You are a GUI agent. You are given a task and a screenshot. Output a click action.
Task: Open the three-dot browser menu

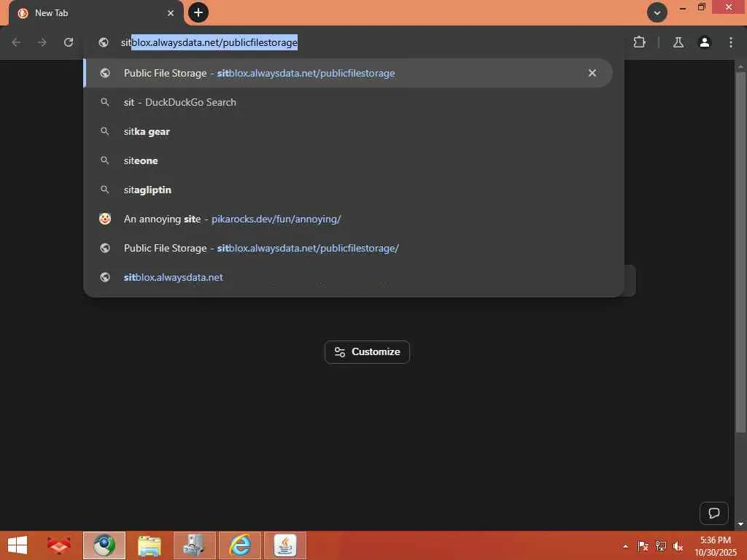coord(730,42)
